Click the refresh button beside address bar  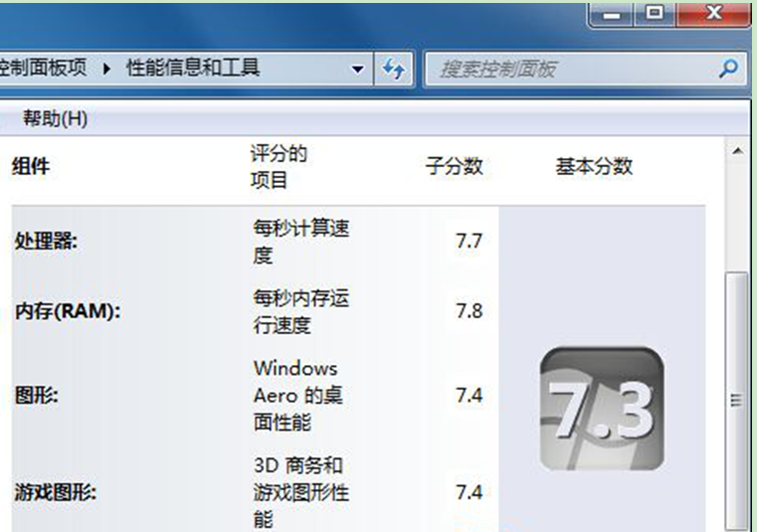click(x=394, y=69)
